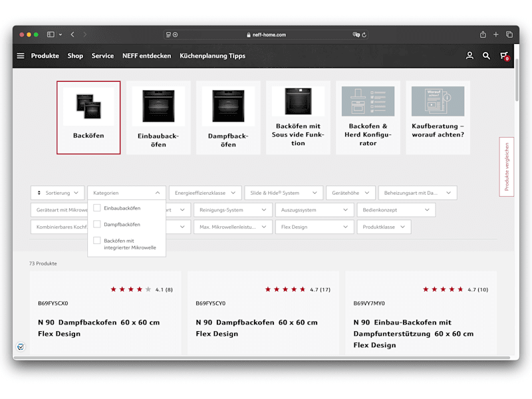The image size is (532, 399).
Task: Open product B69FY5CX0 Dampfbackofen title
Action: pos(98,328)
